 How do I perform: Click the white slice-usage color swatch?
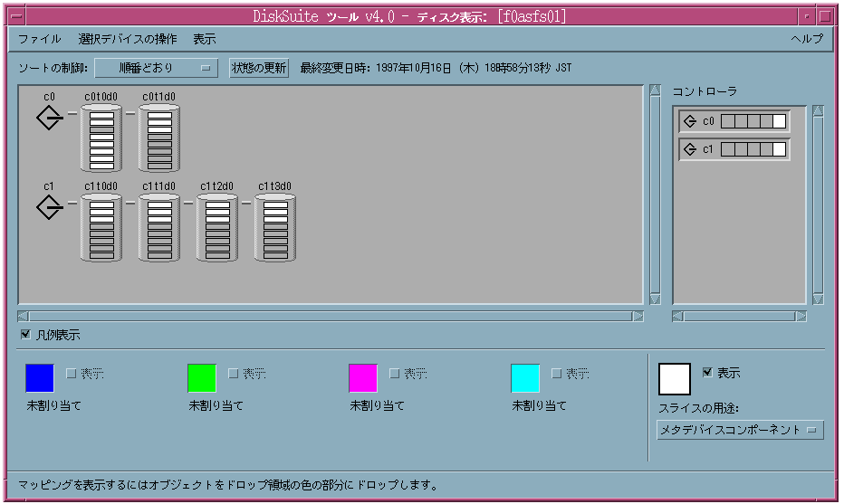(x=675, y=378)
